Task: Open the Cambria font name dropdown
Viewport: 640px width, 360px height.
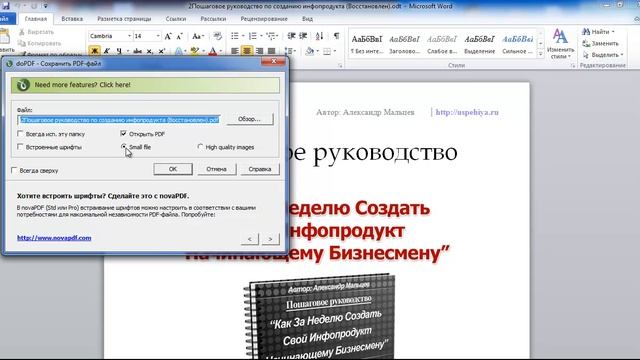Action: (129, 36)
